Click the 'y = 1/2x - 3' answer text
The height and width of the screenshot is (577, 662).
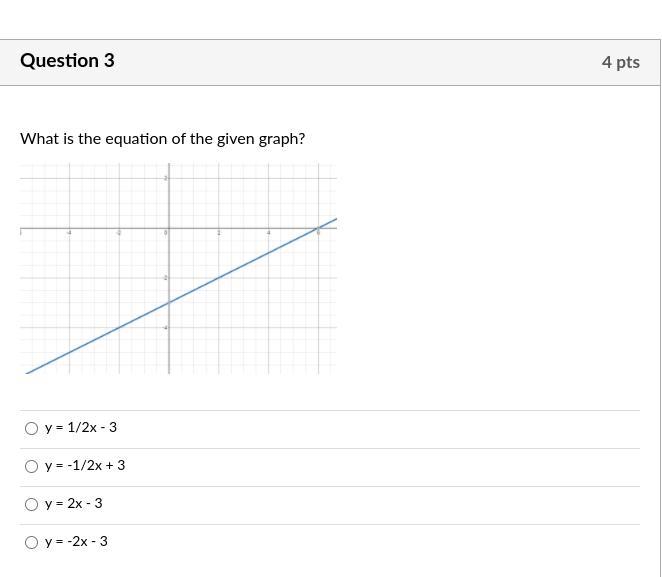pos(81,428)
